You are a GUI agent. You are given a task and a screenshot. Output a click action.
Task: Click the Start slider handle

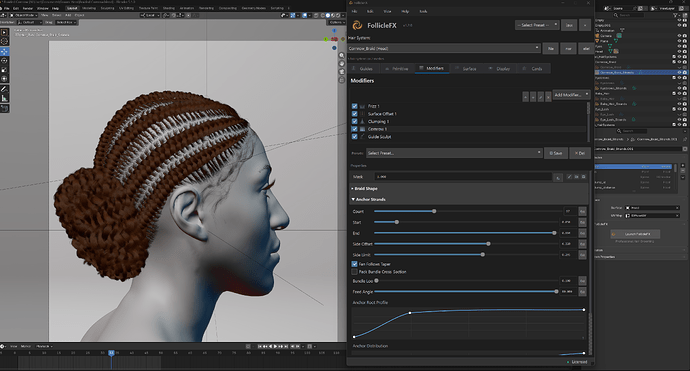pyautogui.click(x=396, y=222)
